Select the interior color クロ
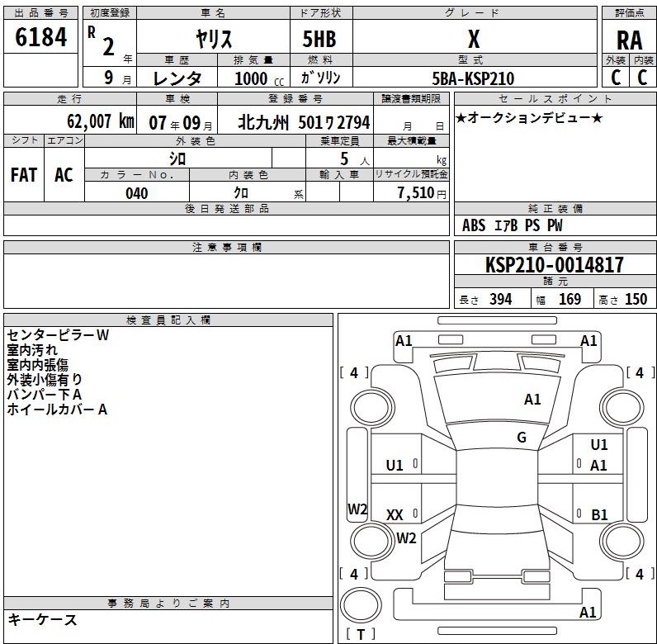Image resolution: width=657 pixels, height=644 pixels. [241, 193]
